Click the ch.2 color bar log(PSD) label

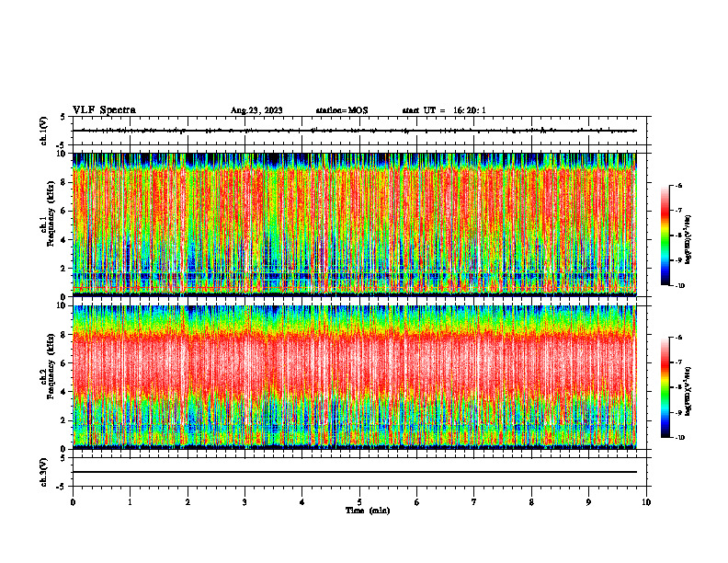pyautogui.click(x=688, y=392)
